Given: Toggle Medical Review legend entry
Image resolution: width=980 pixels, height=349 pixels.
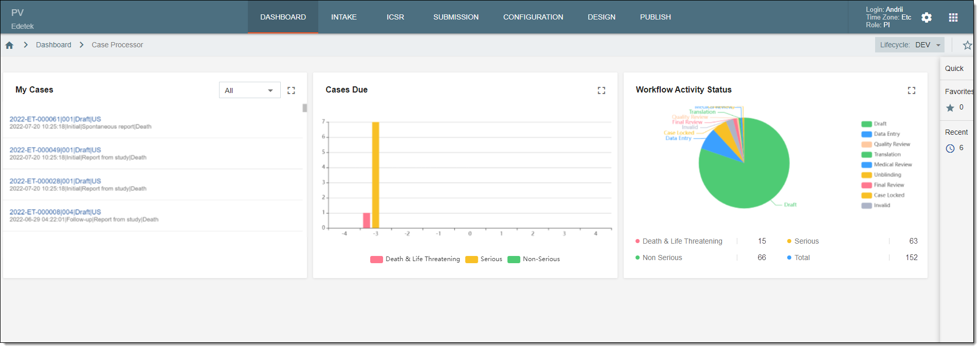Looking at the screenshot, I should [x=887, y=165].
